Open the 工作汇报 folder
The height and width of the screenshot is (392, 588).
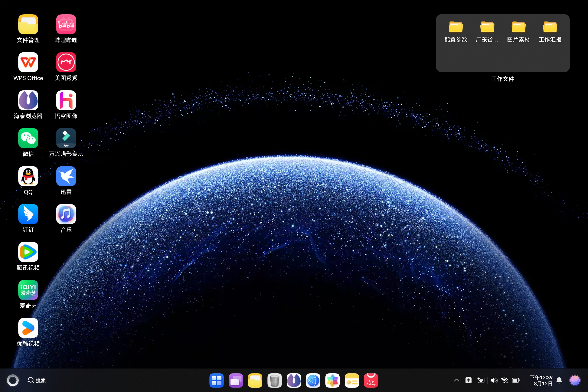click(x=550, y=27)
